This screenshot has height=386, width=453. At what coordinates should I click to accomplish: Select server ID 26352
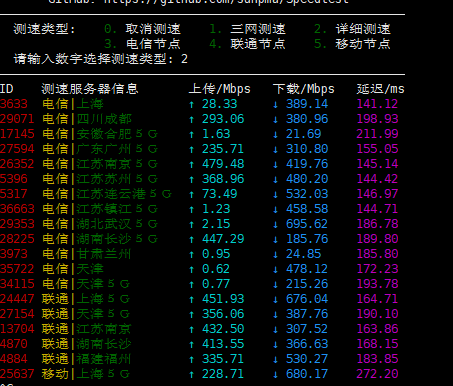(17, 164)
